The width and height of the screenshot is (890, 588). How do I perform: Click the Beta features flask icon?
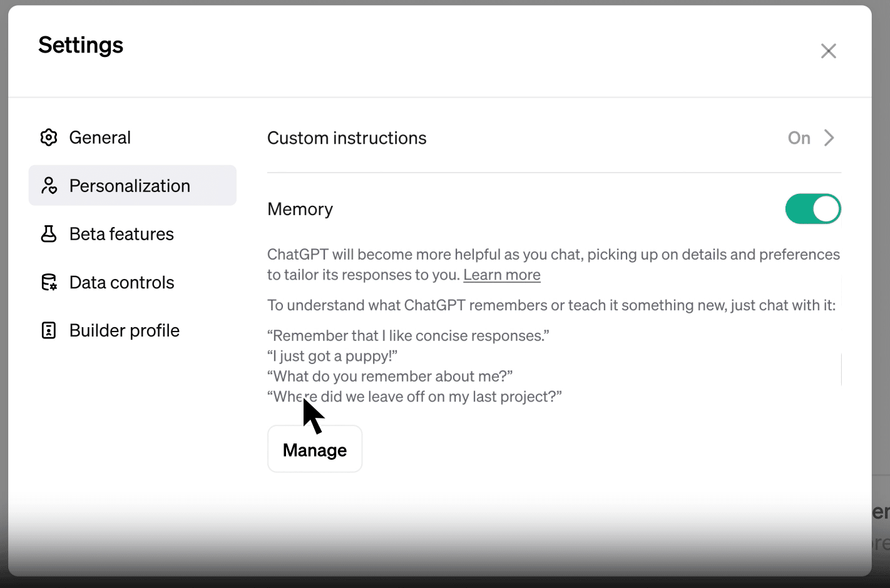point(49,234)
